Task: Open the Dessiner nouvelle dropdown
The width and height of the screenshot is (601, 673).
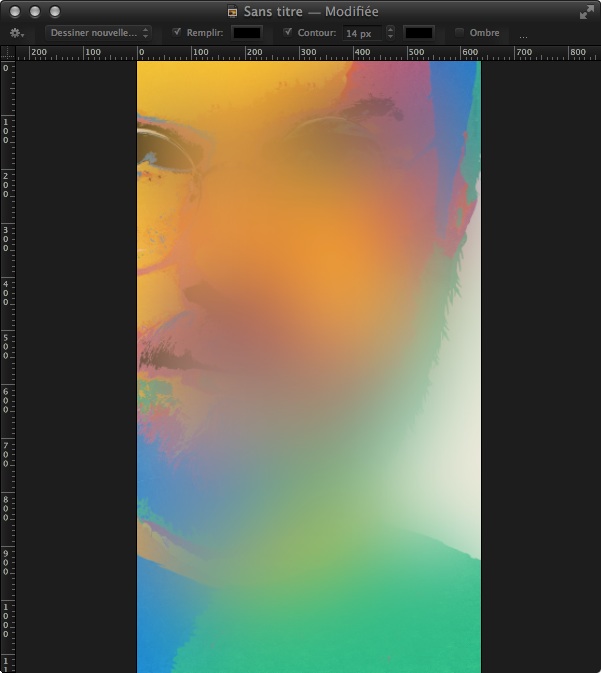Action: pyautogui.click(x=98, y=33)
